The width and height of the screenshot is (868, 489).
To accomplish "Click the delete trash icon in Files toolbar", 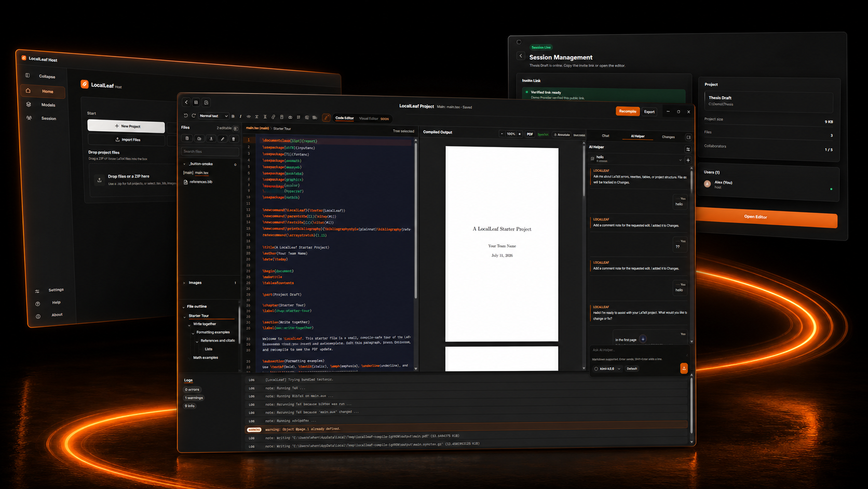I will coord(234,139).
